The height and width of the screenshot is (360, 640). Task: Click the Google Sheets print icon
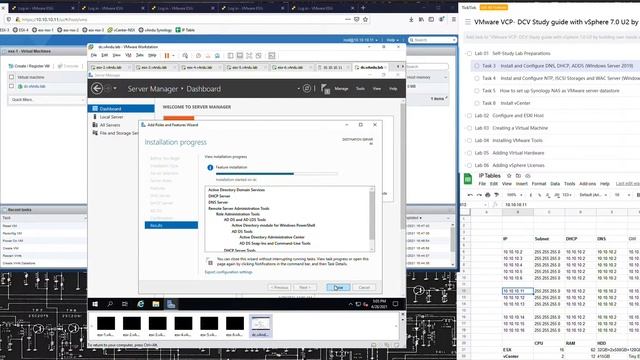coord(487,195)
